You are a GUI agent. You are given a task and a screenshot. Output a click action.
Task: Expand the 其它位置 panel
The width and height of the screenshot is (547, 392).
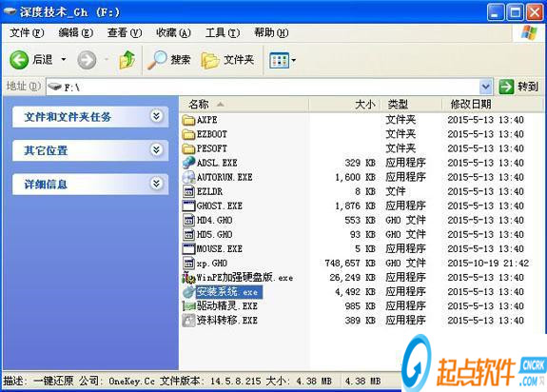coord(157,150)
